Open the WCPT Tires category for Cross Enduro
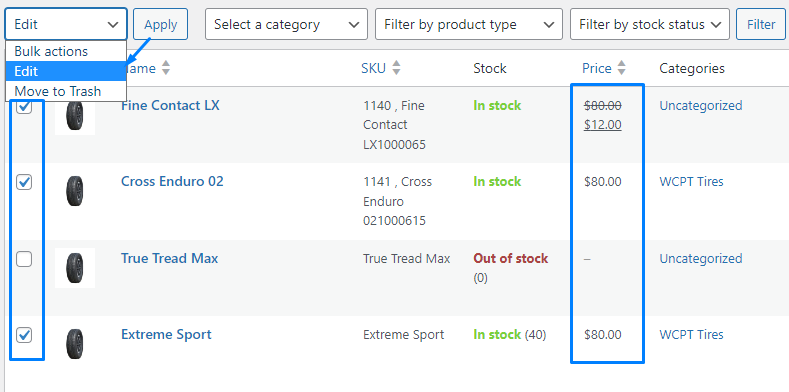This screenshot has width=789, height=392. (691, 182)
